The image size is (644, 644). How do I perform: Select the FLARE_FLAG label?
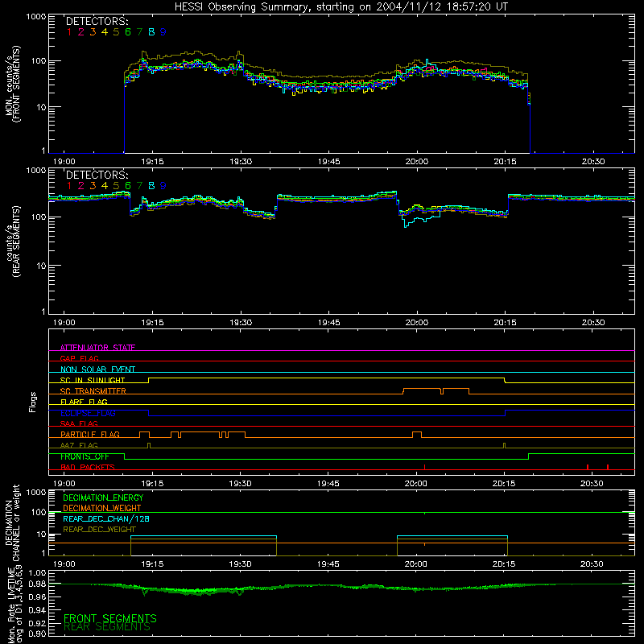(84, 402)
